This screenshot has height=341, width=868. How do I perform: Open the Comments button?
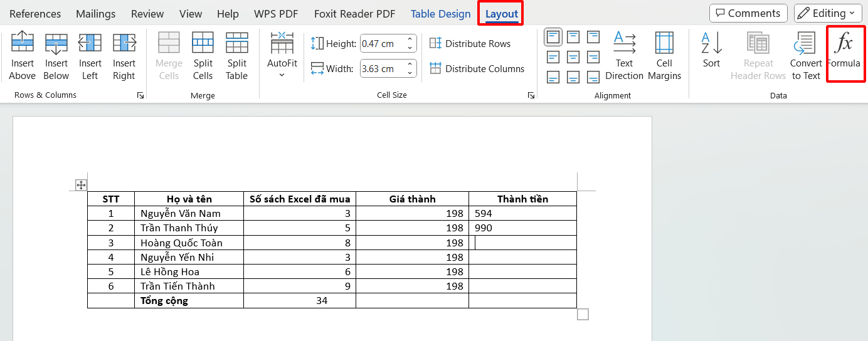(x=748, y=13)
